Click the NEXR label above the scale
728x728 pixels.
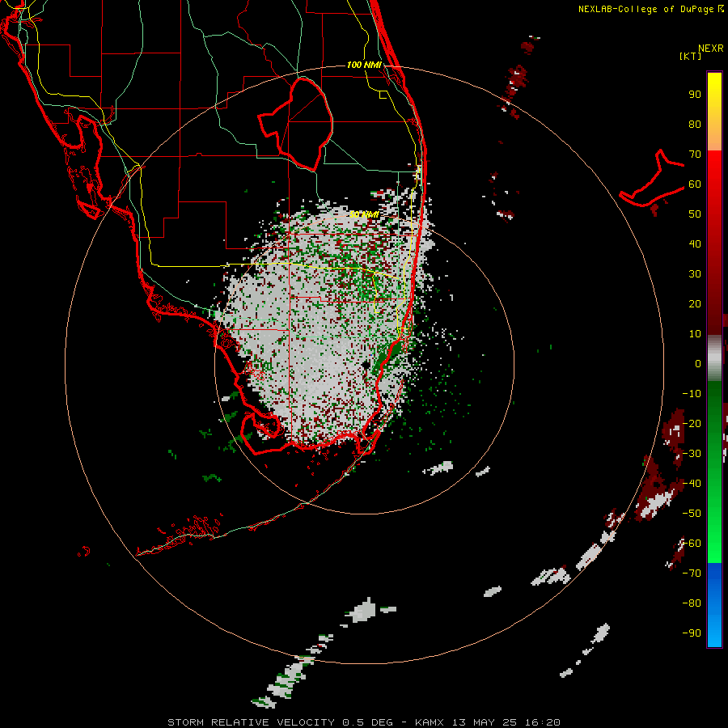coord(711,49)
